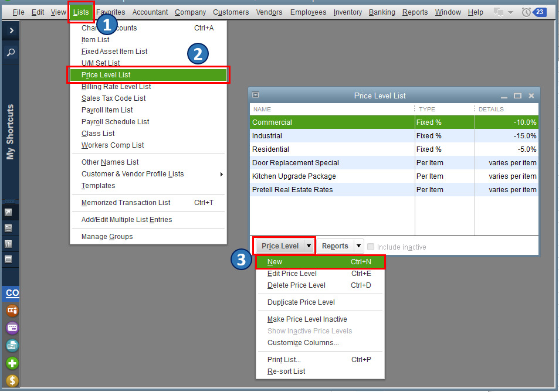559x392 pixels.
Task: Open the Reports menu in menu bar
Action: [x=415, y=12]
